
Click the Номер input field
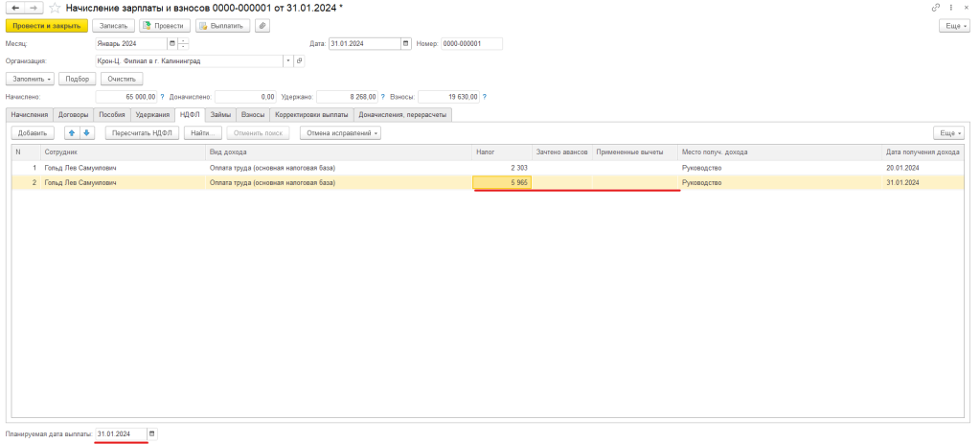click(471, 43)
